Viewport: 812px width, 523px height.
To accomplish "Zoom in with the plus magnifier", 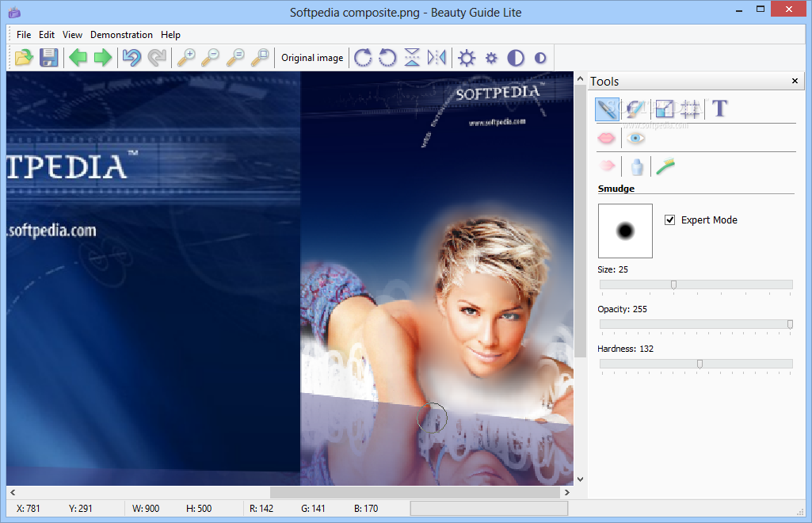I will 186,58.
